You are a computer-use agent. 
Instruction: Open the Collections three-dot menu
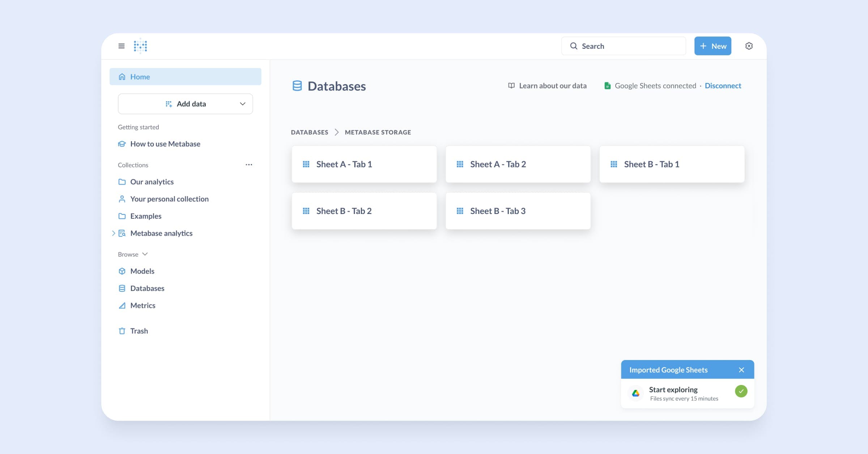pos(249,165)
